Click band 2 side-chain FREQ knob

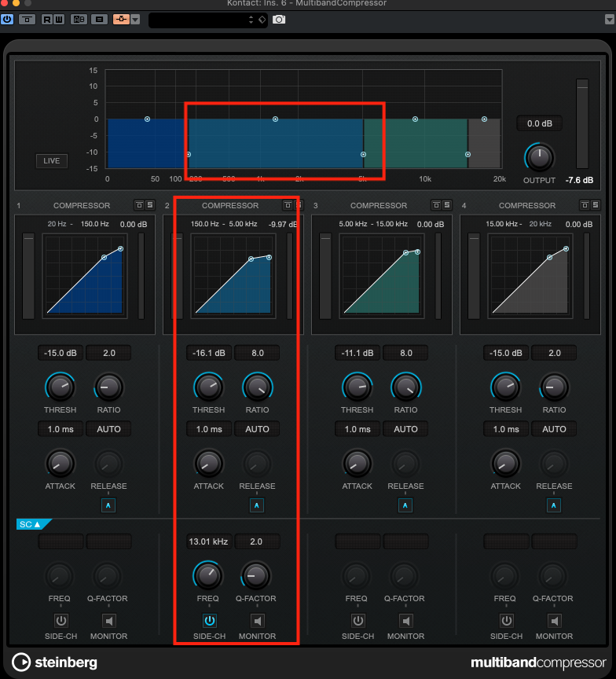pos(208,575)
